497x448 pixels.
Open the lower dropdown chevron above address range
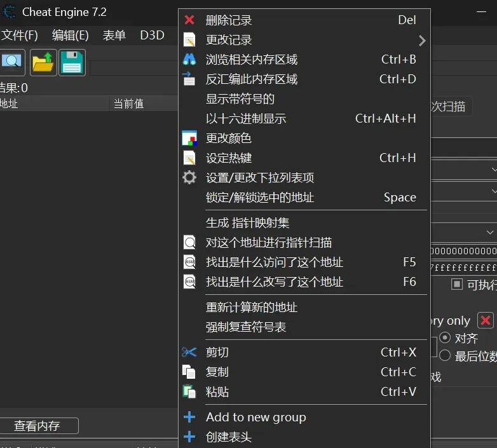pos(490,233)
